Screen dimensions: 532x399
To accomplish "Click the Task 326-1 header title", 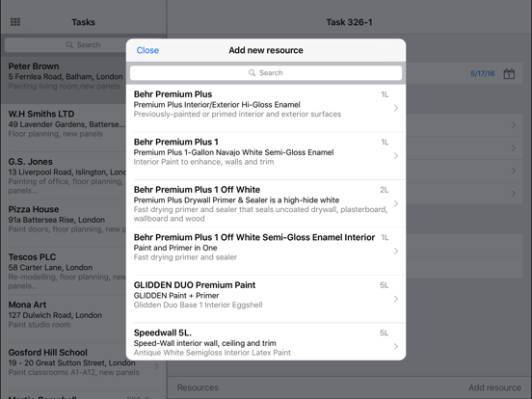I will pyautogui.click(x=349, y=22).
